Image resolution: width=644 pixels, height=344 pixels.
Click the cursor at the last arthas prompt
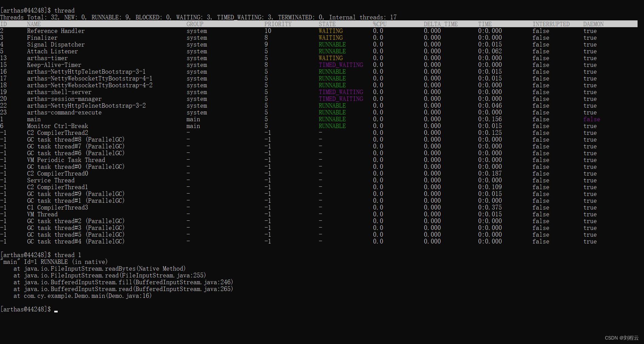(56, 311)
